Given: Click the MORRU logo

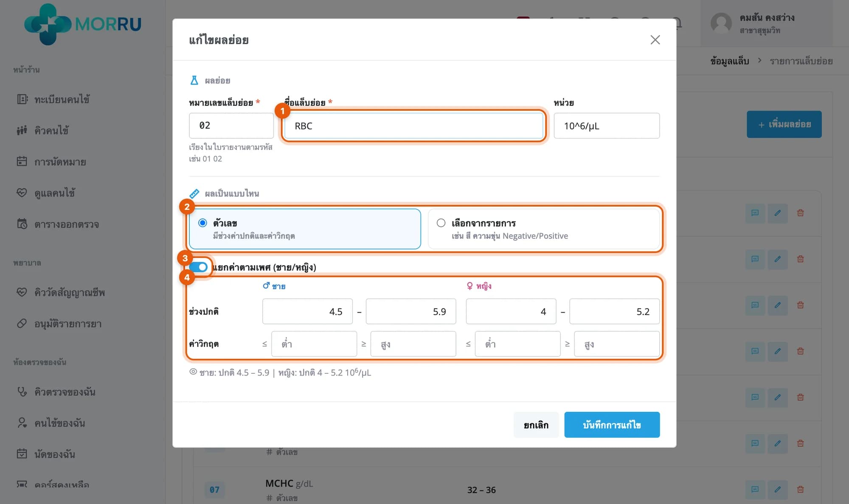Looking at the screenshot, I should [83, 24].
